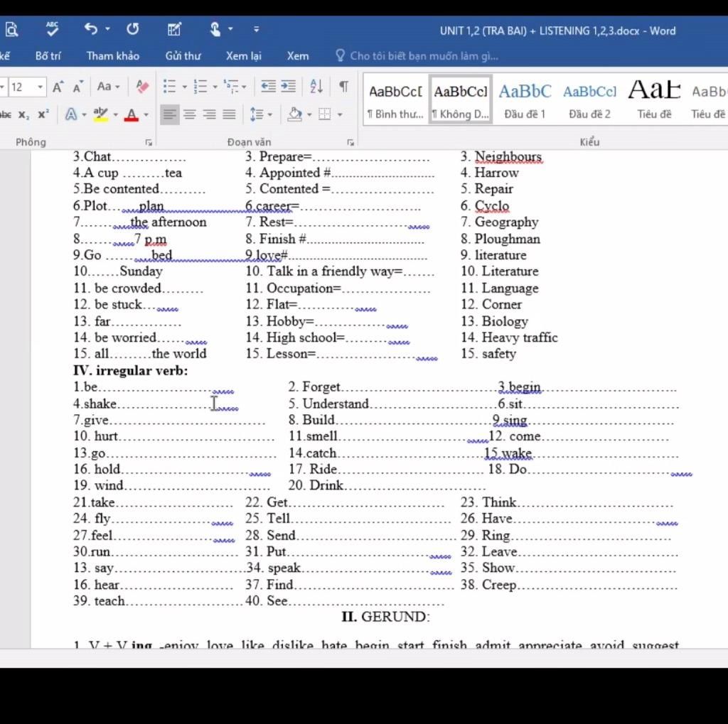Click the Redo/Repeat icon

pyautogui.click(x=133, y=28)
